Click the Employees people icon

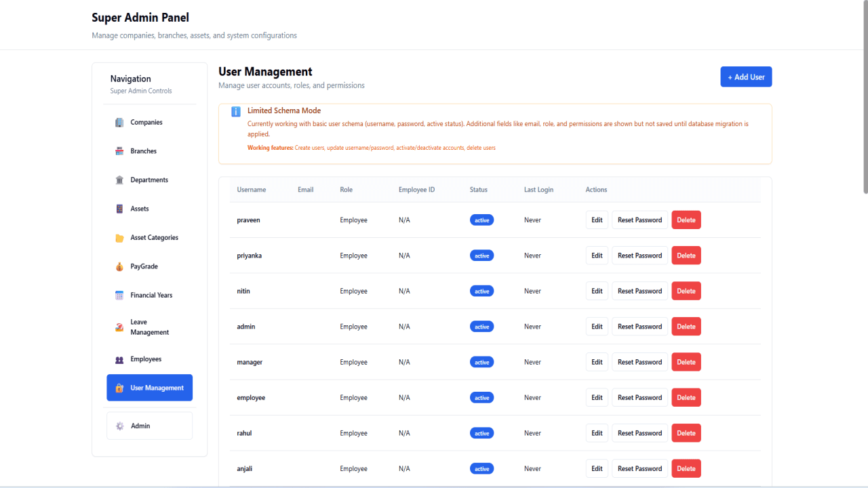pyautogui.click(x=119, y=359)
